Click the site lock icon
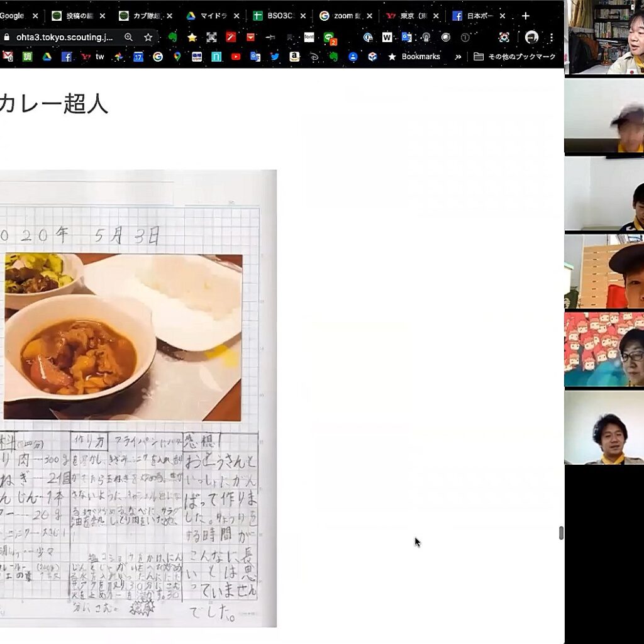644x644 pixels. pos(6,37)
